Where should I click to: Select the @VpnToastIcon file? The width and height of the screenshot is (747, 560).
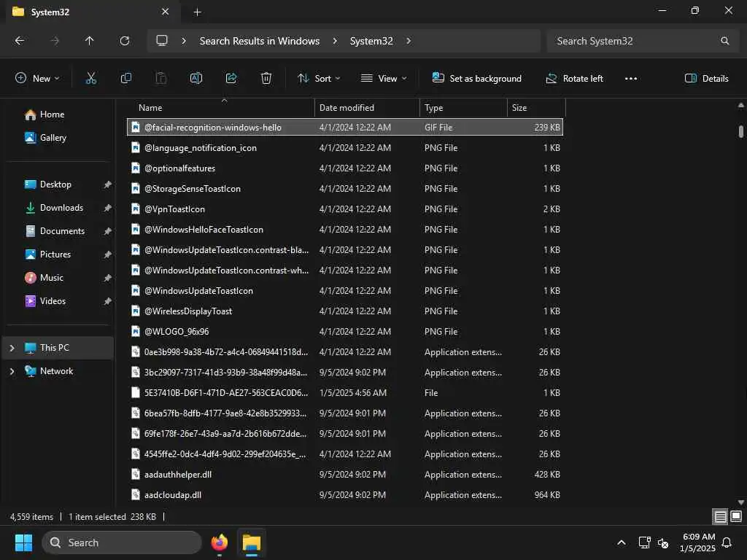(x=345, y=209)
